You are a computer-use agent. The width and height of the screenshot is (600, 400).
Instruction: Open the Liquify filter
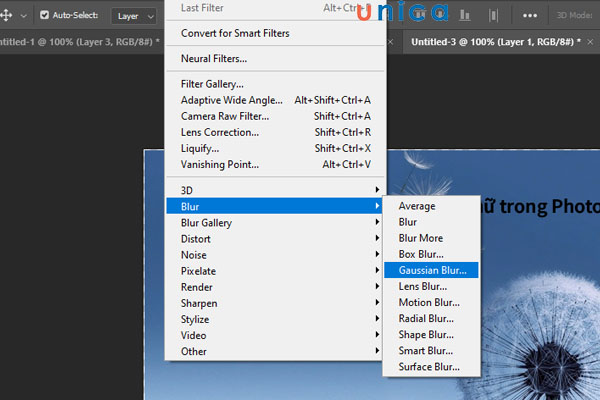(x=276, y=148)
